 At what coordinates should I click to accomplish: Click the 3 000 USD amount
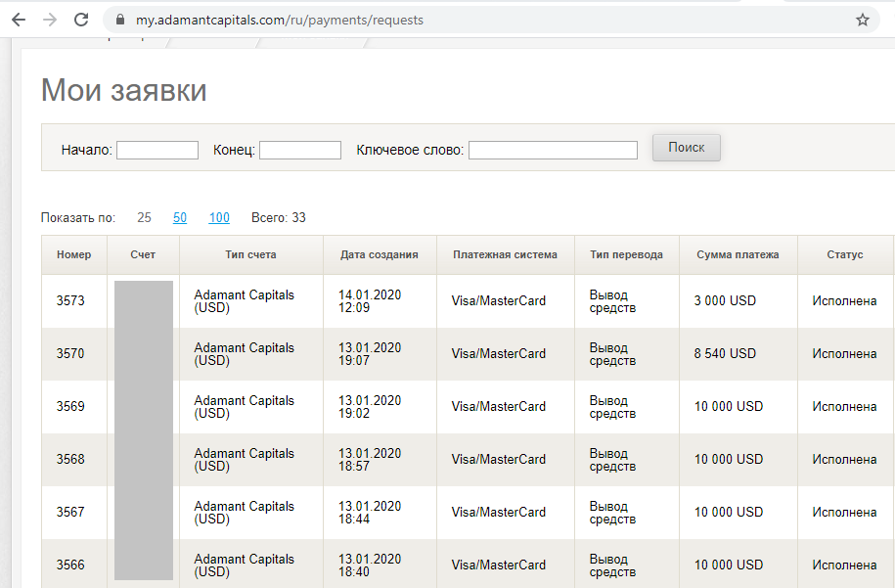(x=725, y=301)
